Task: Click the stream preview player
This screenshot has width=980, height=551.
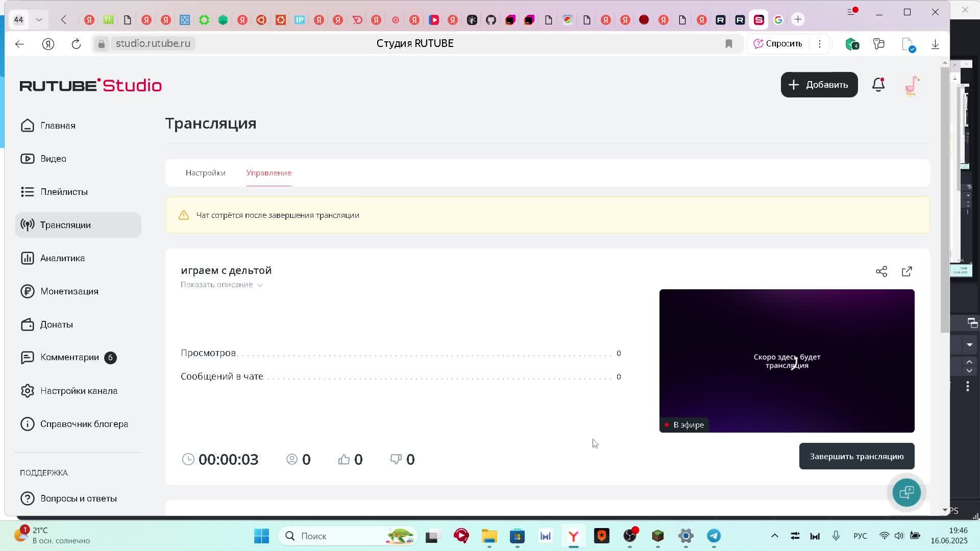Action: coord(787,361)
